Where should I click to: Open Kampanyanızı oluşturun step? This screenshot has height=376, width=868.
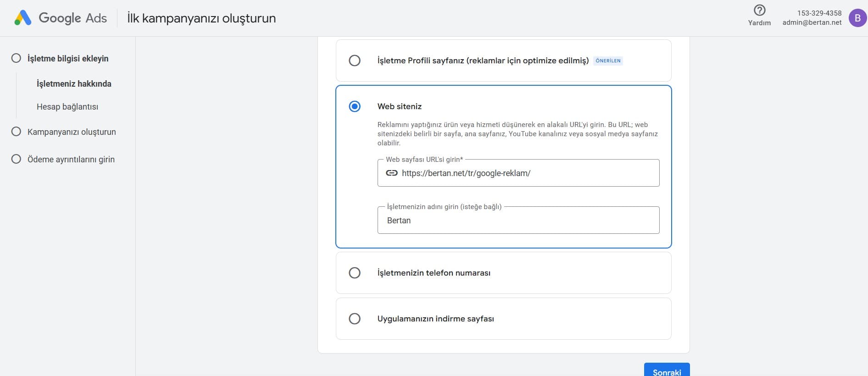[x=72, y=132]
